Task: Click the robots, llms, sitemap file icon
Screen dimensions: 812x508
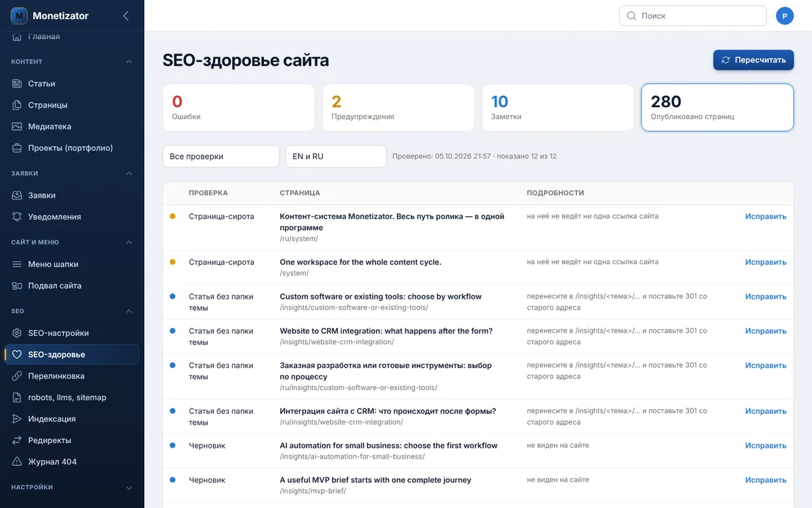Action: click(x=17, y=398)
